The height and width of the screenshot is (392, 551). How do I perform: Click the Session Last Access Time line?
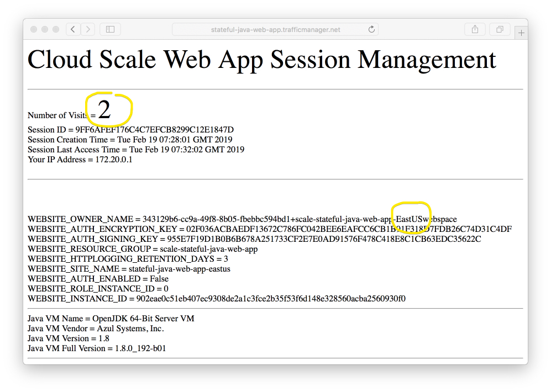[136, 150]
